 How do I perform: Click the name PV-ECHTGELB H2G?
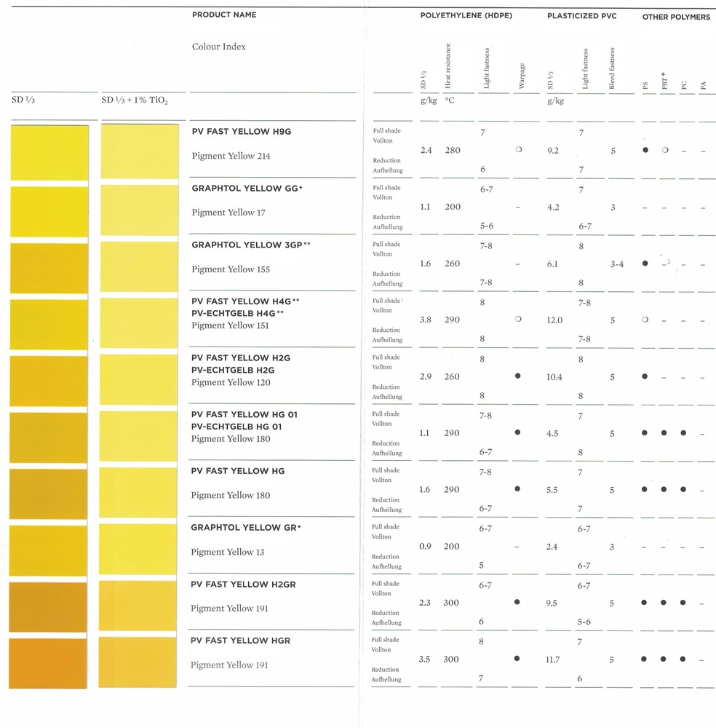click(233, 370)
